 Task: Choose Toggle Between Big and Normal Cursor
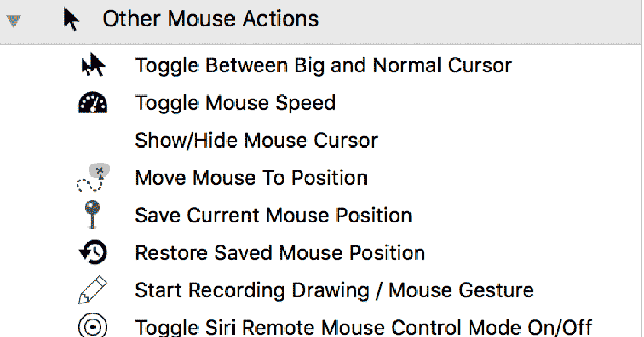323,65
